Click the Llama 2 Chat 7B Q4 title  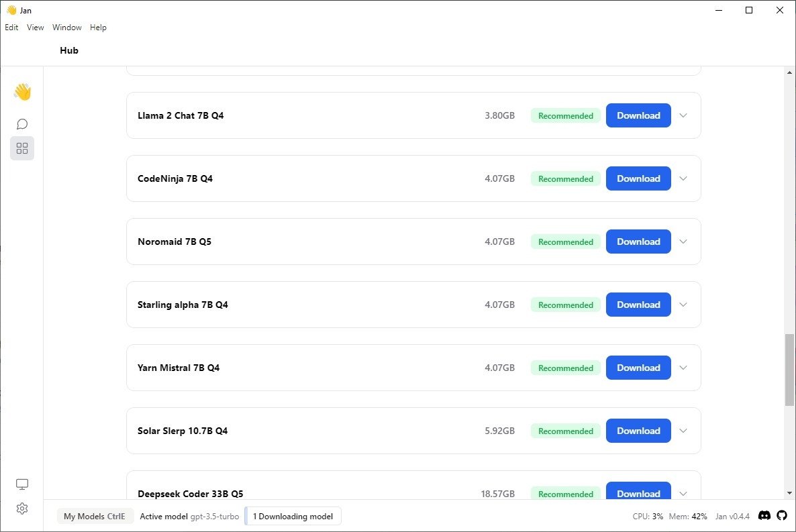pos(181,116)
